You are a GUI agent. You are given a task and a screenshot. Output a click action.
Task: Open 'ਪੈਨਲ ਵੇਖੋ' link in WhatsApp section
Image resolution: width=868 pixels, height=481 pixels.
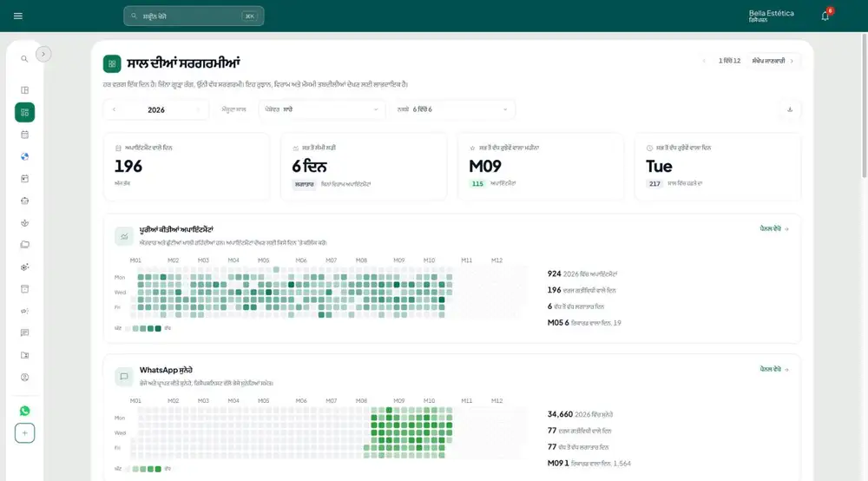coord(774,369)
